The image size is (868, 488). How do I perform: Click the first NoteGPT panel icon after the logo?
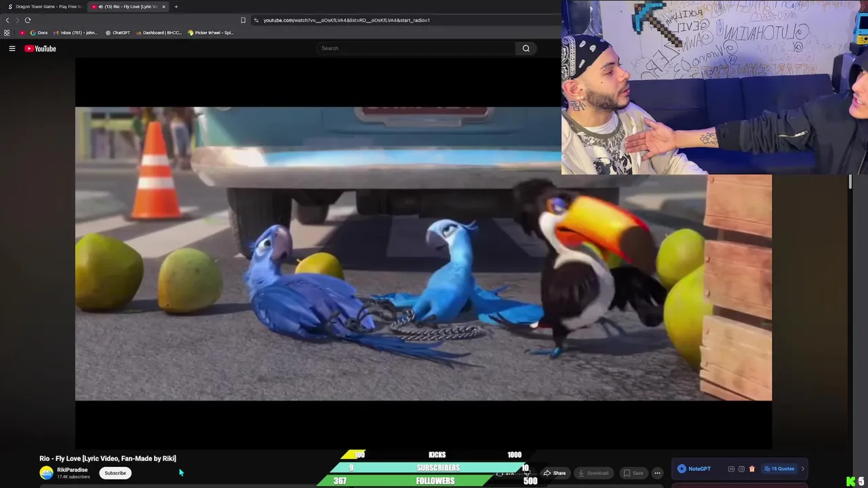[x=731, y=469]
